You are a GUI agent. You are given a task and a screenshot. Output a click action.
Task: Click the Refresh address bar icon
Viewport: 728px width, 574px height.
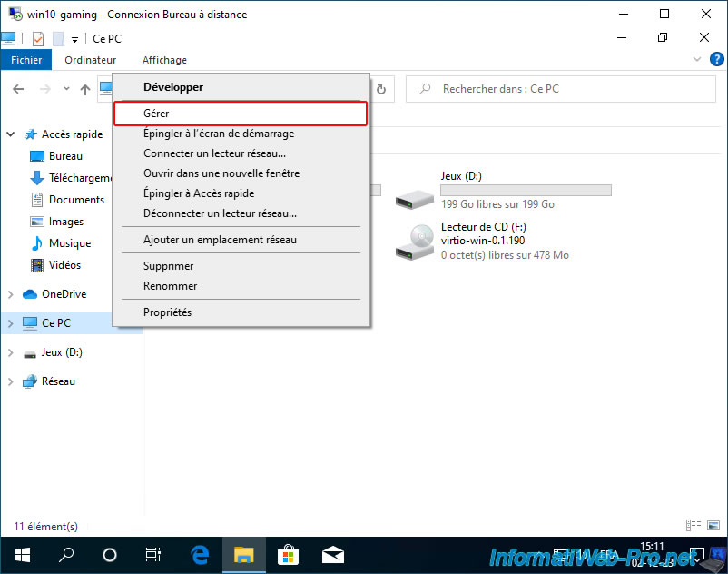click(381, 89)
